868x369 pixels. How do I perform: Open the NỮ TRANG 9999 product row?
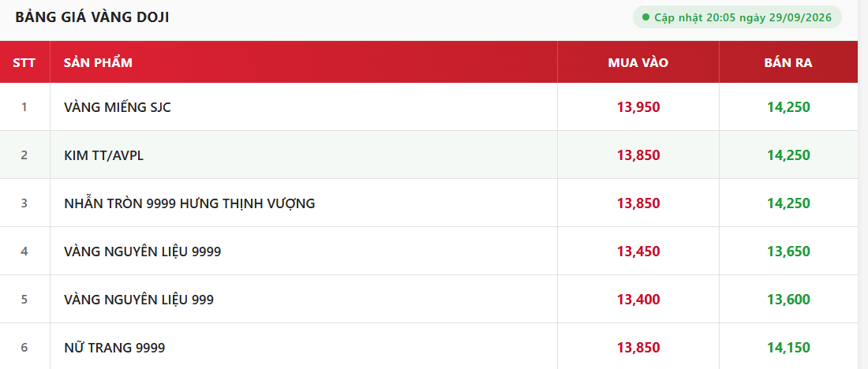pos(429,348)
